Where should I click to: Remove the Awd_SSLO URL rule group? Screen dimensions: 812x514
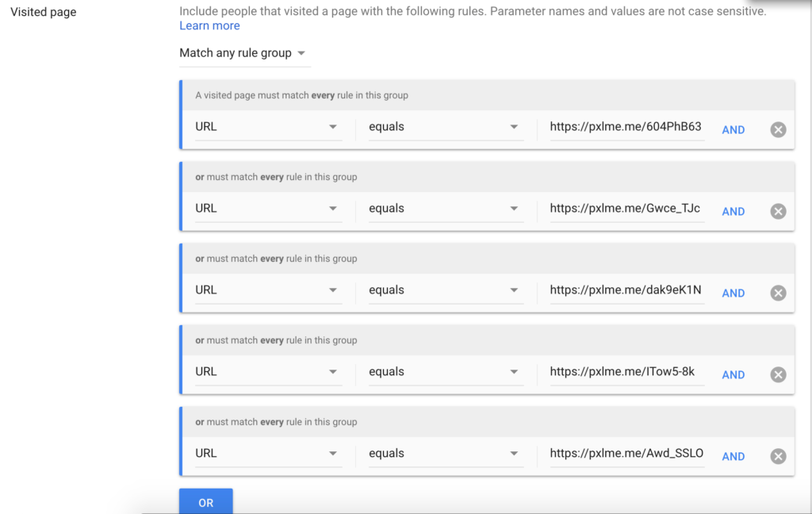[x=778, y=457]
